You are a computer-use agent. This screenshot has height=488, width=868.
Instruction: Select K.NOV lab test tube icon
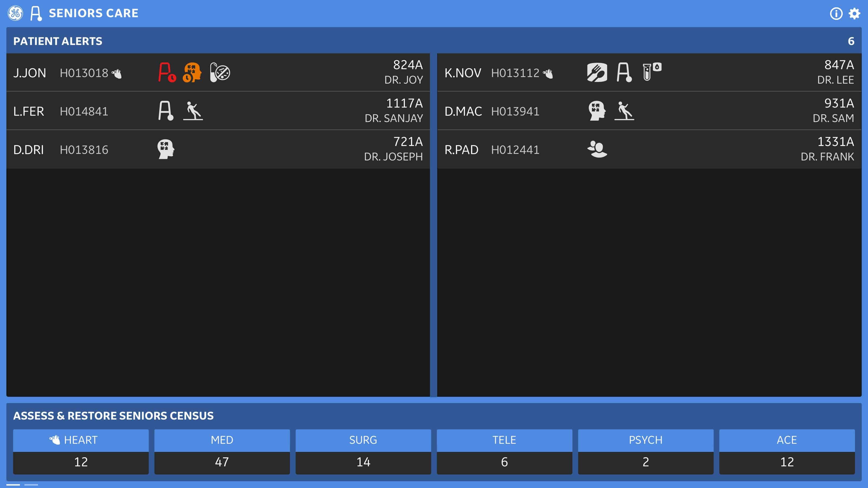652,72
